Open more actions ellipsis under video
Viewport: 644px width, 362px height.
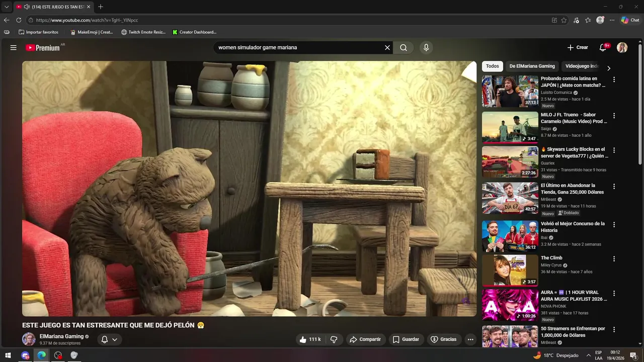(x=470, y=339)
